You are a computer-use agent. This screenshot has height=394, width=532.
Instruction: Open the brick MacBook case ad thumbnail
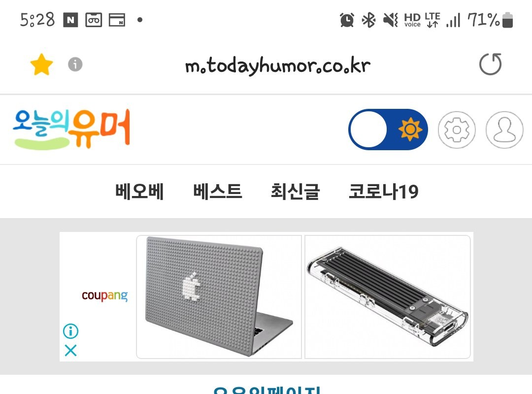coord(219,297)
